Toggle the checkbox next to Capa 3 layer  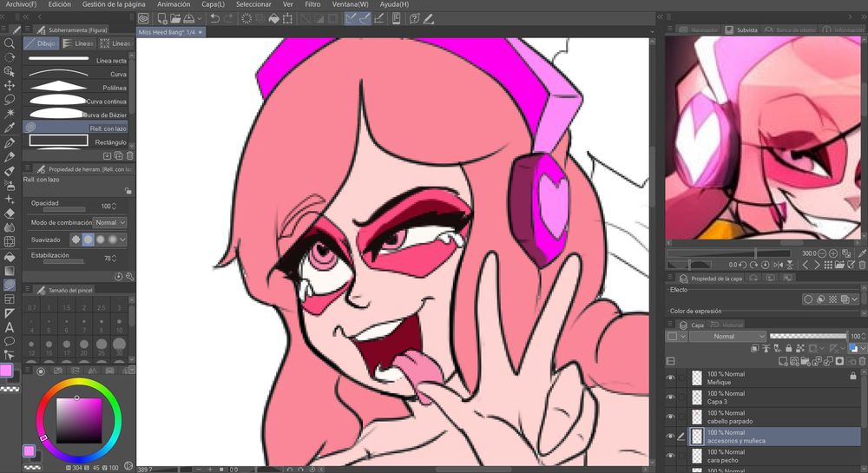click(x=681, y=397)
